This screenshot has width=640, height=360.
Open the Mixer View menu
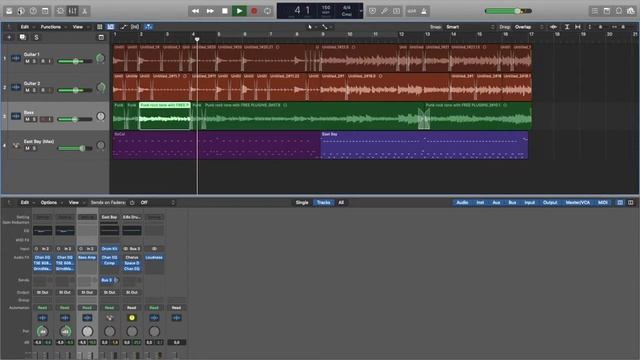(x=73, y=202)
